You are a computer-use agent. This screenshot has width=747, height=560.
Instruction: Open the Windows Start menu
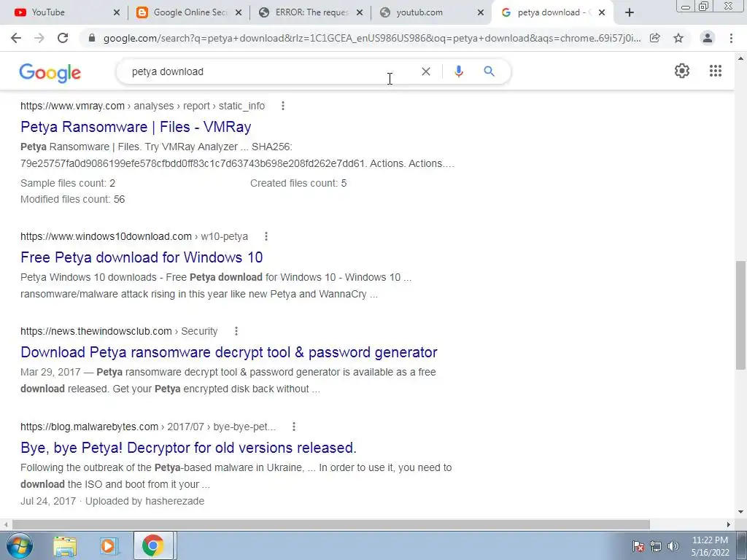tap(19, 545)
